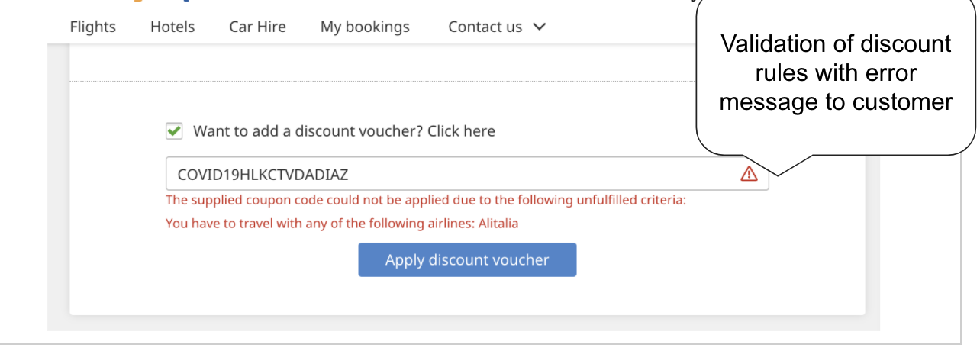
Task: Click empty white area below Apply button
Action: (467, 296)
